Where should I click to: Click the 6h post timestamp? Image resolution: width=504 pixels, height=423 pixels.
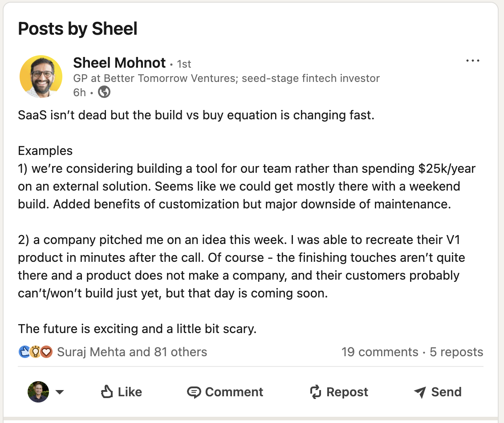(x=79, y=92)
